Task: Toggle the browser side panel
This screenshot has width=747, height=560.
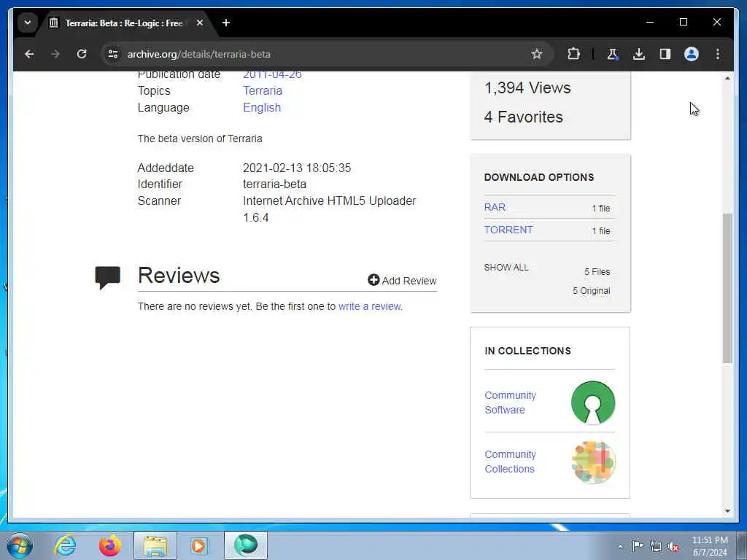Action: [665, 54]
